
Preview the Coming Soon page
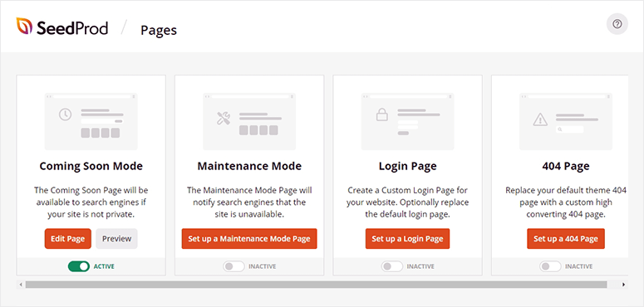[116, 239]
